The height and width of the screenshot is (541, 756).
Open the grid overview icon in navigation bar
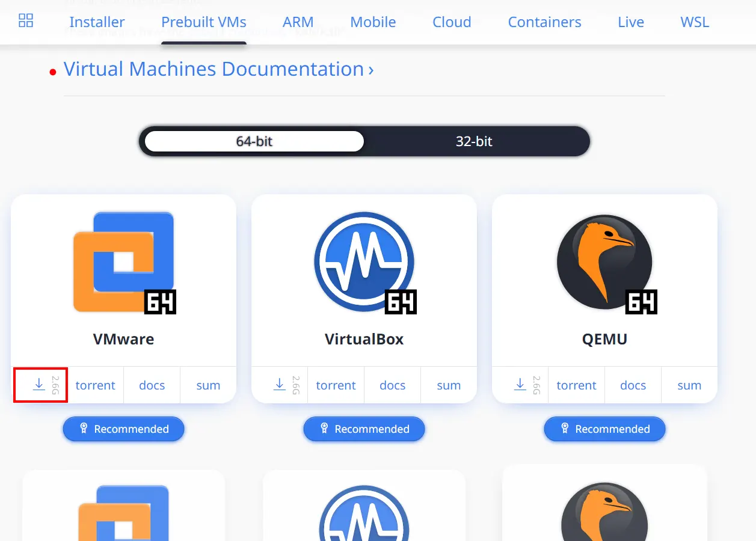pos(26,21)
